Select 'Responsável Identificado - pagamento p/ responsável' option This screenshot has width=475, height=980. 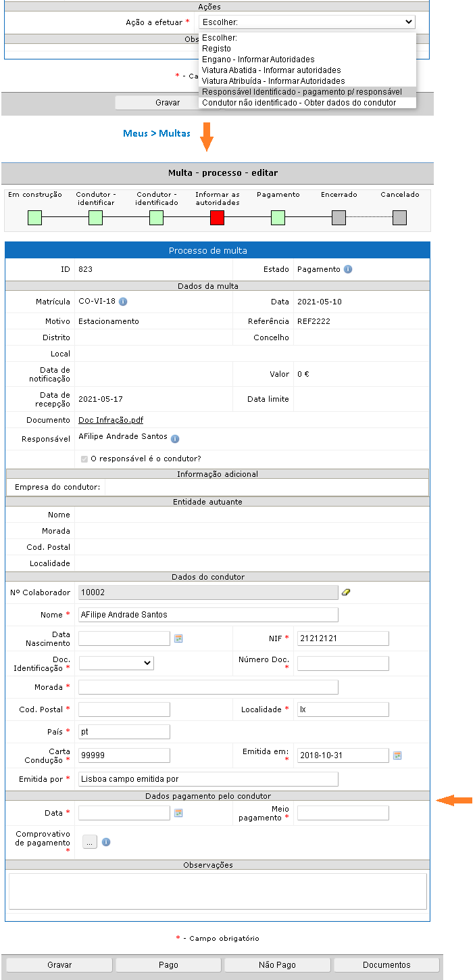pyautogui.click(x=301, y=92)
